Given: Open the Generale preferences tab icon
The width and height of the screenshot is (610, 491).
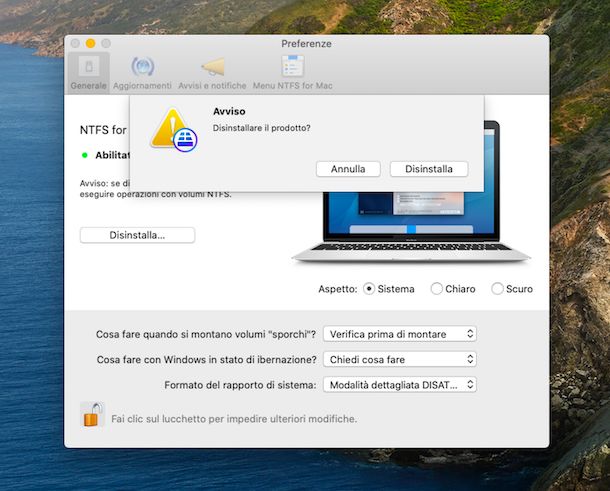Looking at the screenshot, I should [89, 66].
